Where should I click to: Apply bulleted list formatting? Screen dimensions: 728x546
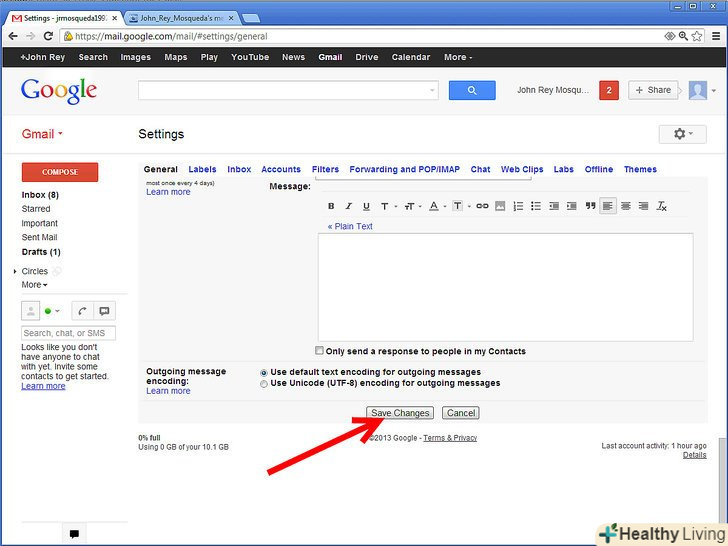536,206
